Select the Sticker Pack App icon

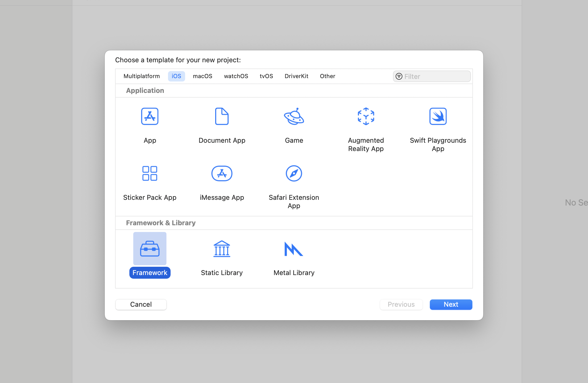(x=150, y=173)
